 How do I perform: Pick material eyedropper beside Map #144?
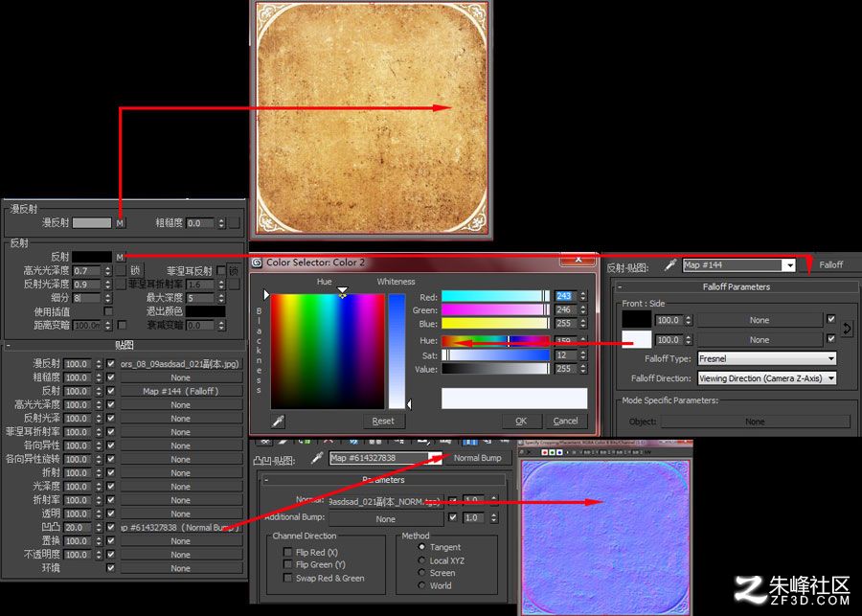[669, 265]
